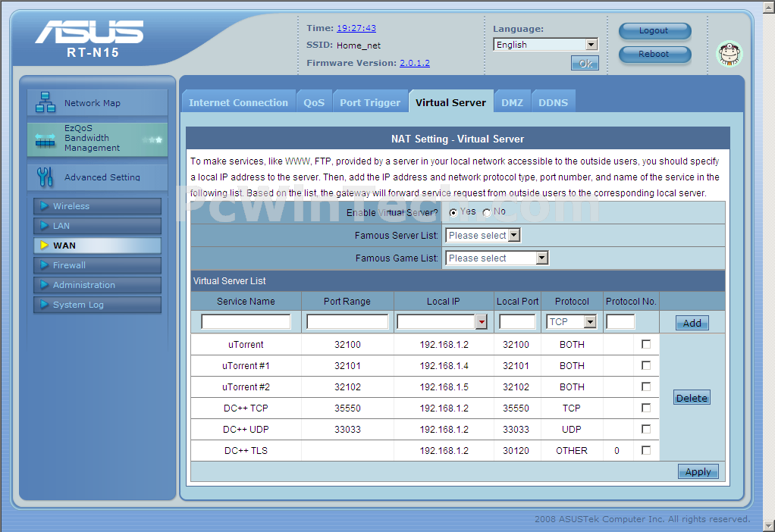This screenshot has height=532, width=775.
Task: Click the helper mascot icon
Action: click(x=730, y=54)
